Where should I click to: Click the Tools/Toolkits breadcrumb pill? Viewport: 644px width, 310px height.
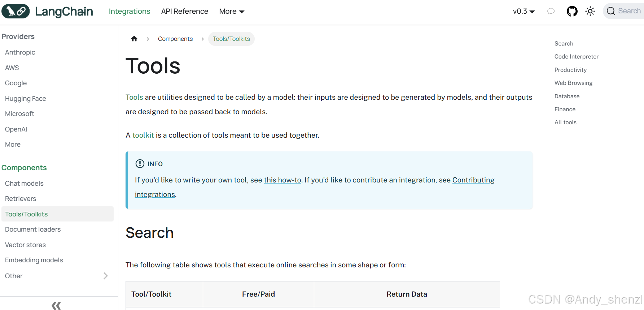point(231,39)
